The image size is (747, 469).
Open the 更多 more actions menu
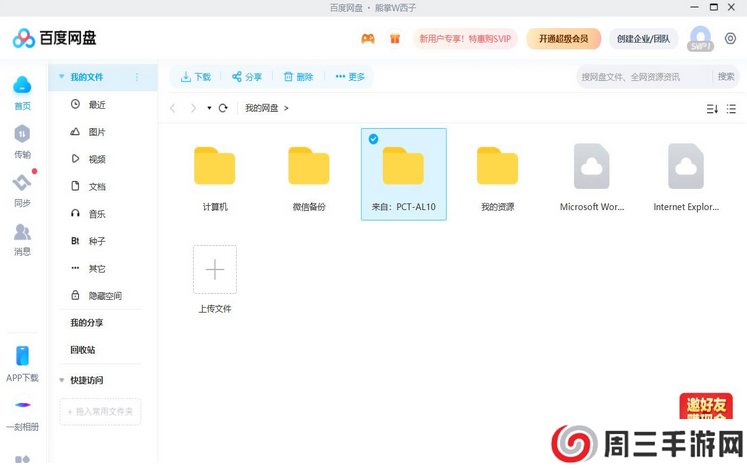350,77
